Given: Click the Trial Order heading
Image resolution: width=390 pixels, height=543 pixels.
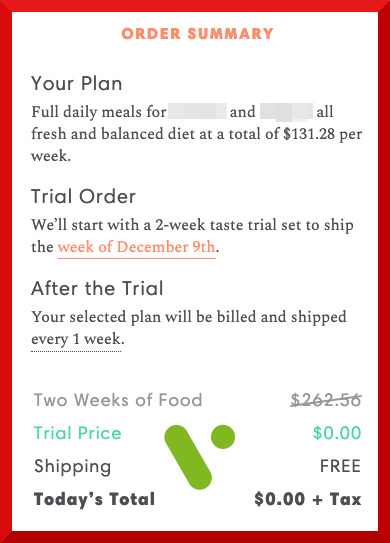Looking at the screenshot, I should coord(83,197).
